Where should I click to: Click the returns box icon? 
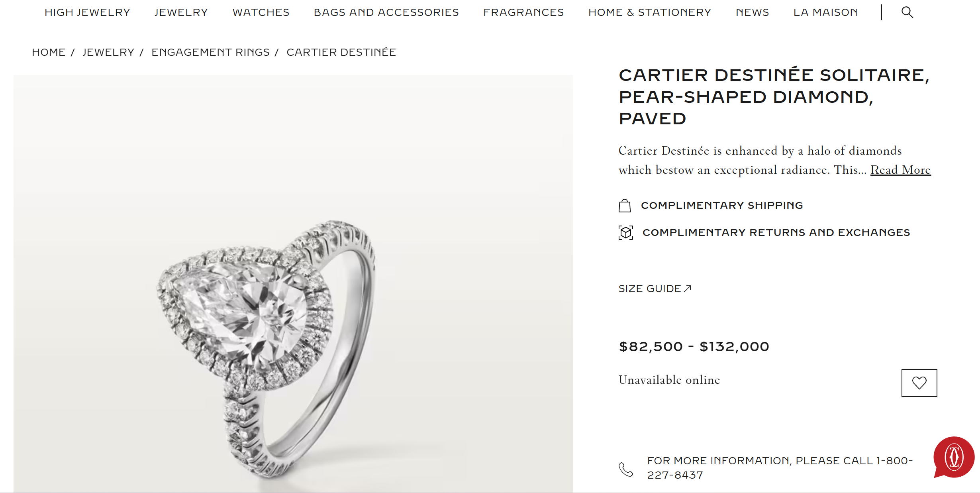click(x=625, y=232)
